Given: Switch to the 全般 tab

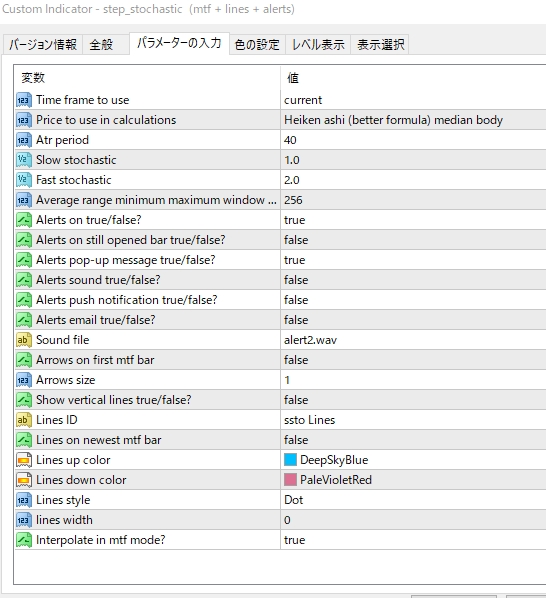Looking at the screenshot, I should coord(106,45).
